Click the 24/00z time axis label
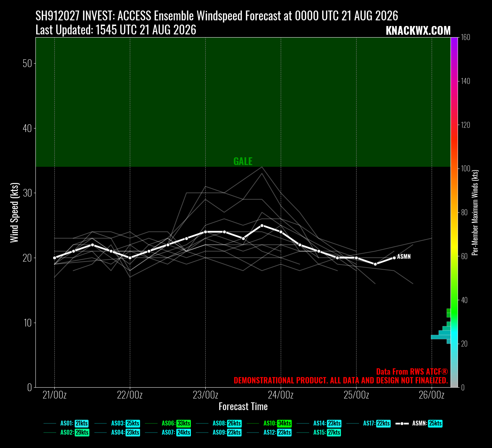This screenshot has width=492, height=448. coord(281,395)
